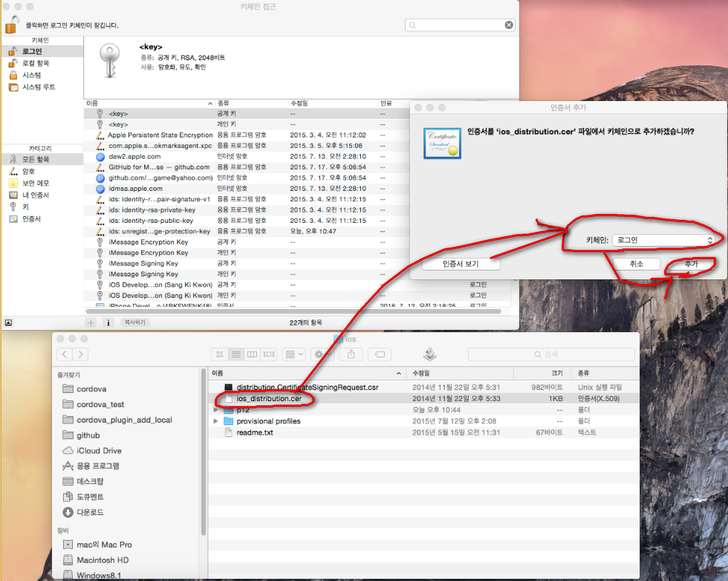This screenshot has width=728, height=581.
Task: Choose the 인증서 category
Action: click(x=42, y=219)
